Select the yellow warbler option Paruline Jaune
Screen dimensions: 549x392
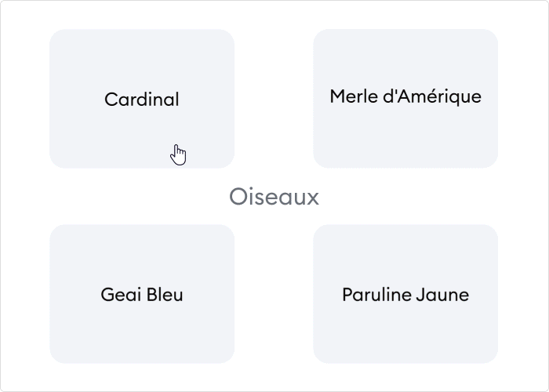tap(405, 294)
